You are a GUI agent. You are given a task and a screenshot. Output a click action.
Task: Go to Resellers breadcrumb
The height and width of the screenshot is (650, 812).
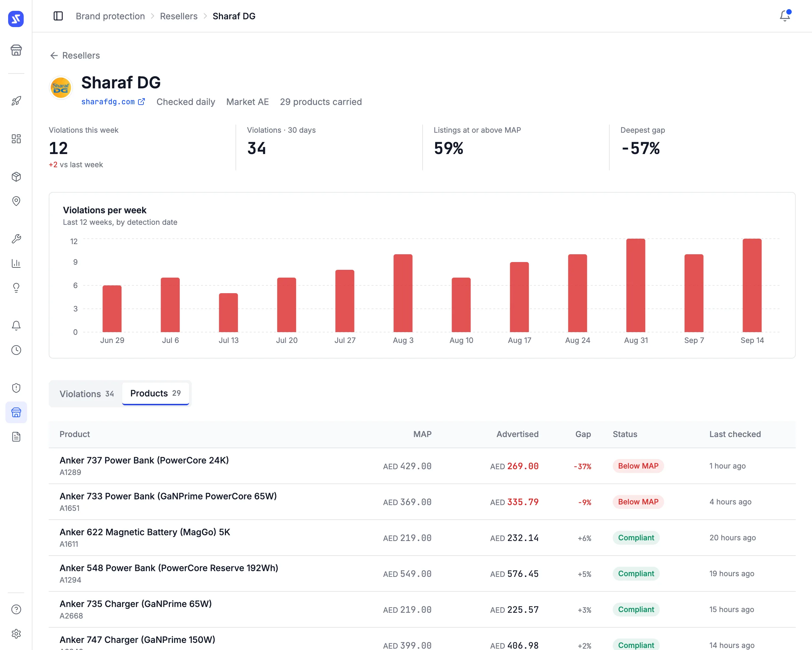[x=179, y=16]
